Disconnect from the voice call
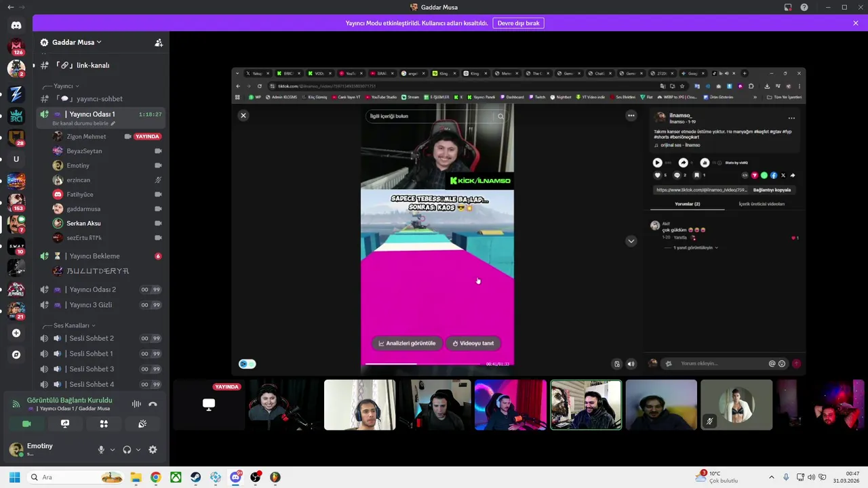The width and height of the screenshot is (868, 488). 153,404
